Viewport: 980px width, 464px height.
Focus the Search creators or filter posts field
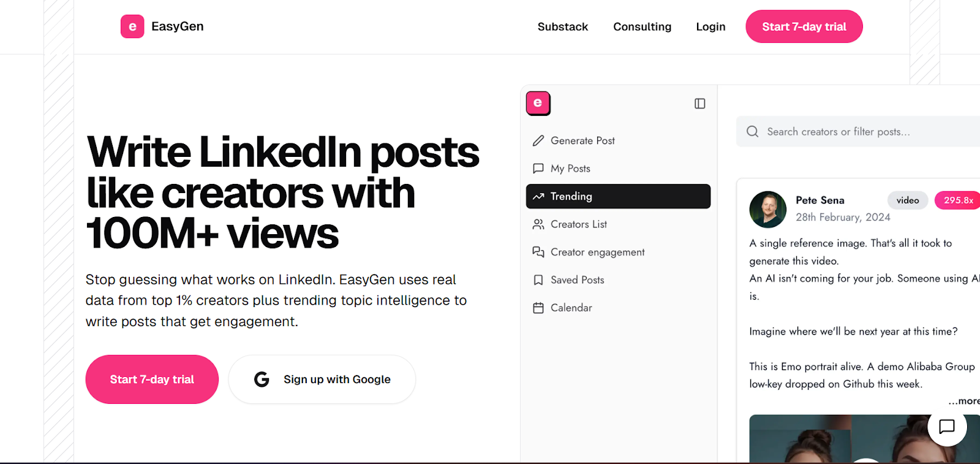click(x=858, y=131)
